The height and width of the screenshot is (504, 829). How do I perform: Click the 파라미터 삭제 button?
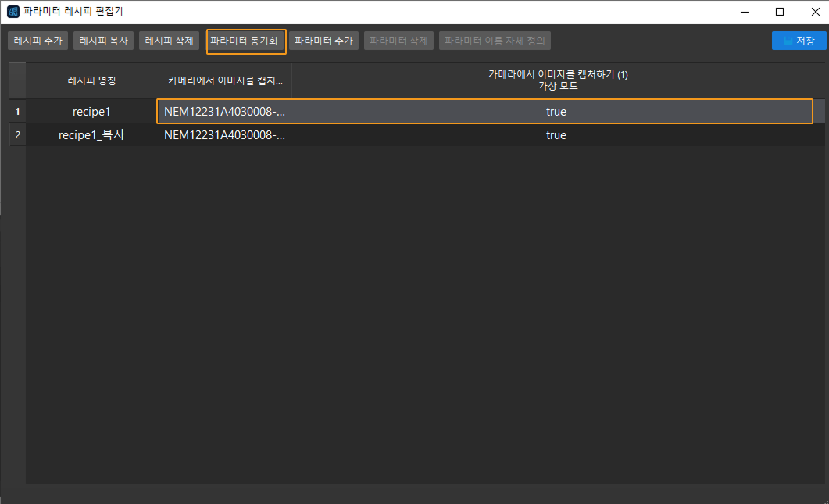pyautogui.click(x=398, y=41)
